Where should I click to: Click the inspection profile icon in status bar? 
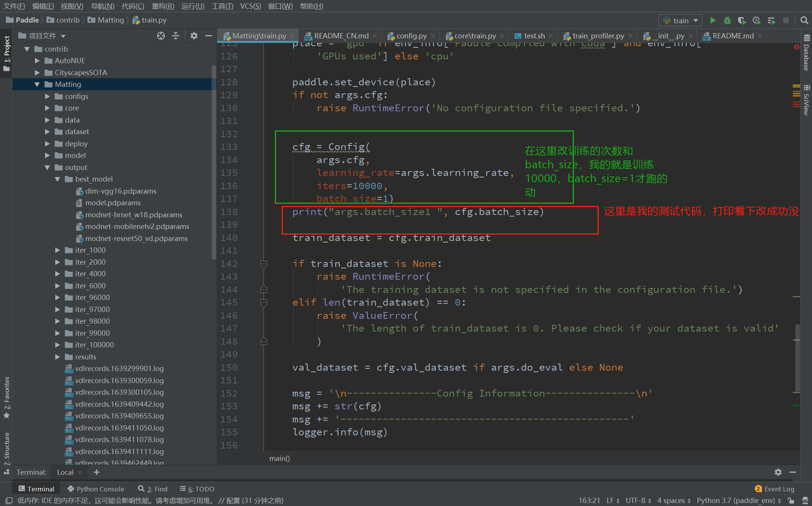pos(805,500)
